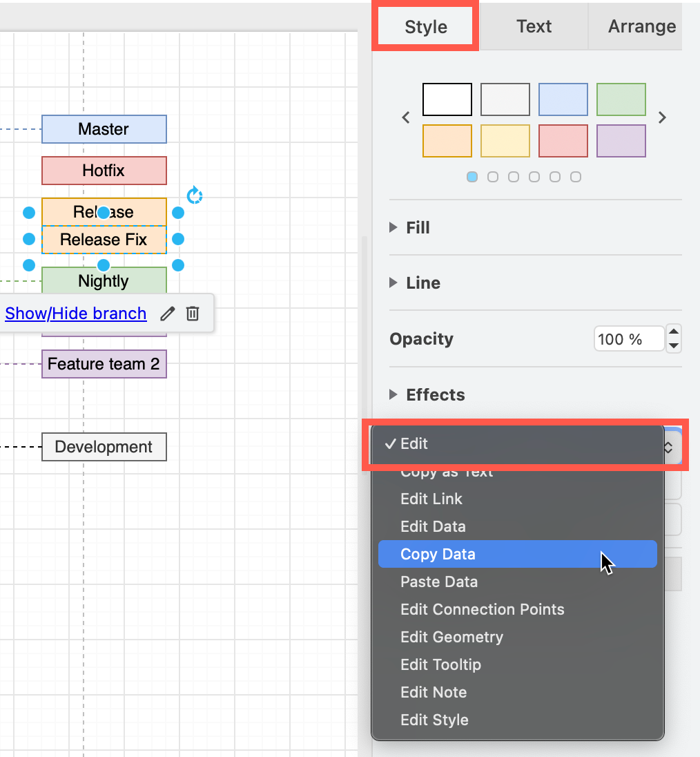Select the Development branch box
This screenshot has height=757, width=700.
click(x=104, y=447)
